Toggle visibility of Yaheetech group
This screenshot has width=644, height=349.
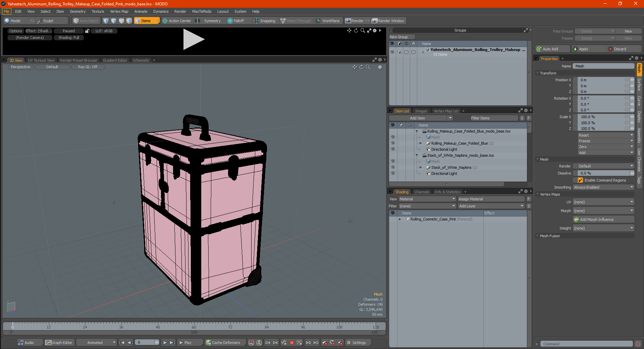392,52
